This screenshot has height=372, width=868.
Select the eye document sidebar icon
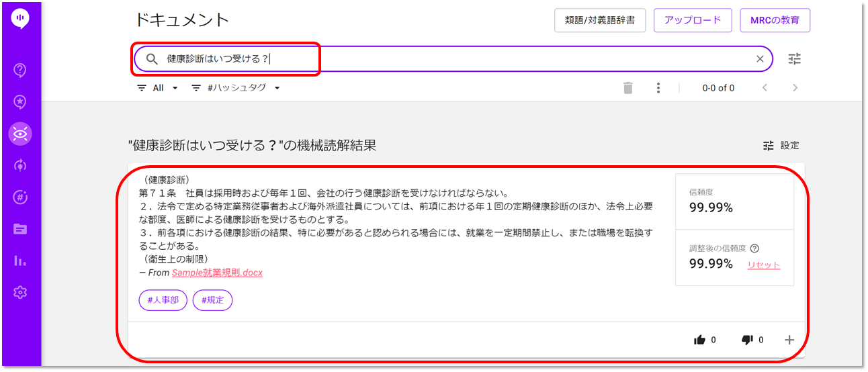click(20, 134)
